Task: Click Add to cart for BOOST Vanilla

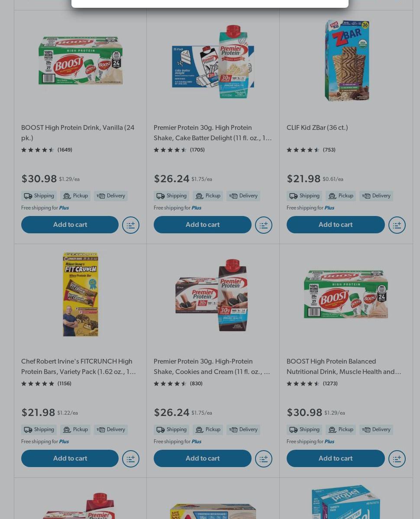Action: click(x=70, y=225)
